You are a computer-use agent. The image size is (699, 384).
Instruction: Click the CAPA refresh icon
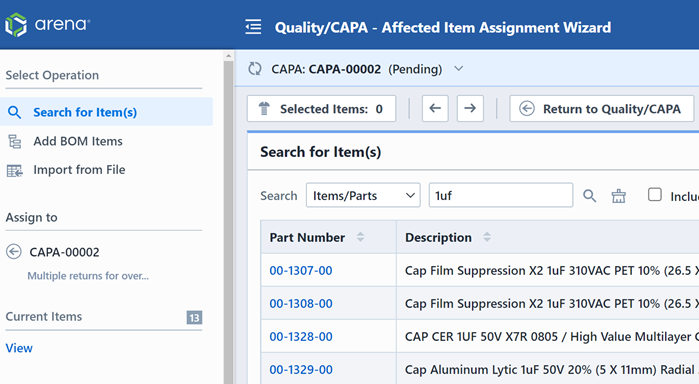coord(255,69)
